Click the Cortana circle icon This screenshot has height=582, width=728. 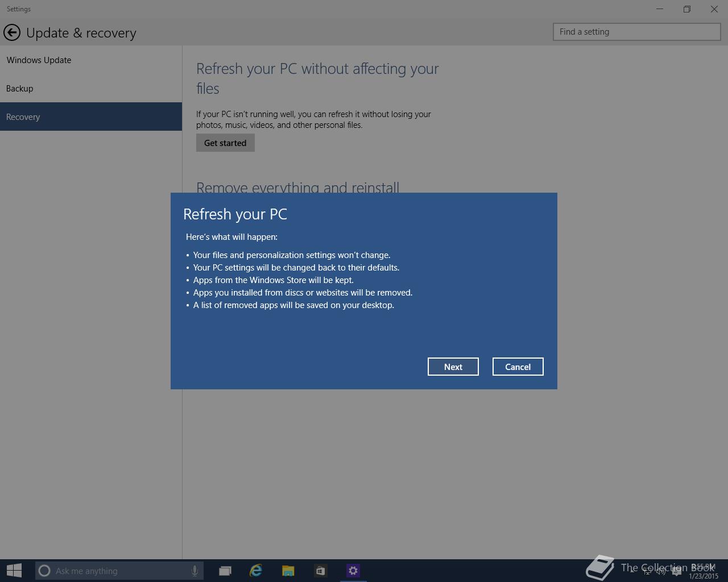coord(44,571)
